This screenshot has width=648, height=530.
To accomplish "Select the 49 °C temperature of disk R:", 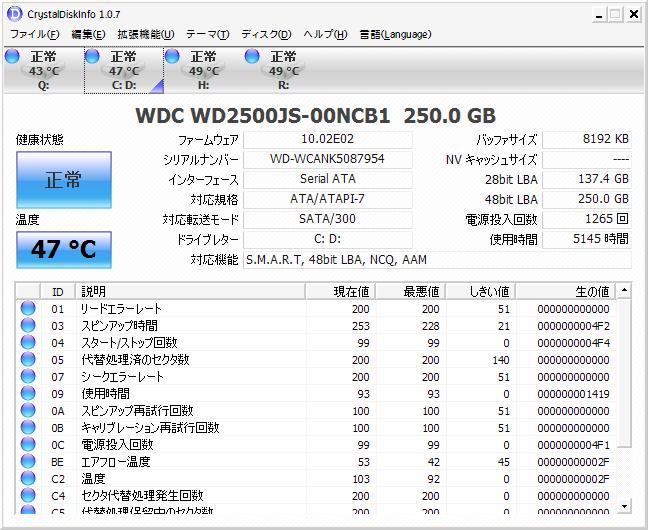I will tap(283, 71).
